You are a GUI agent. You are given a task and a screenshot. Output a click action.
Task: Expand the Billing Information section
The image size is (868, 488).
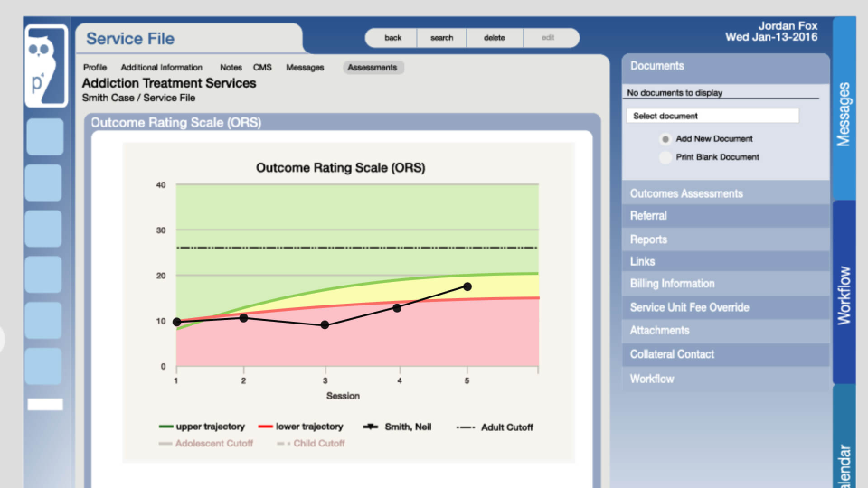pos(726,284)
